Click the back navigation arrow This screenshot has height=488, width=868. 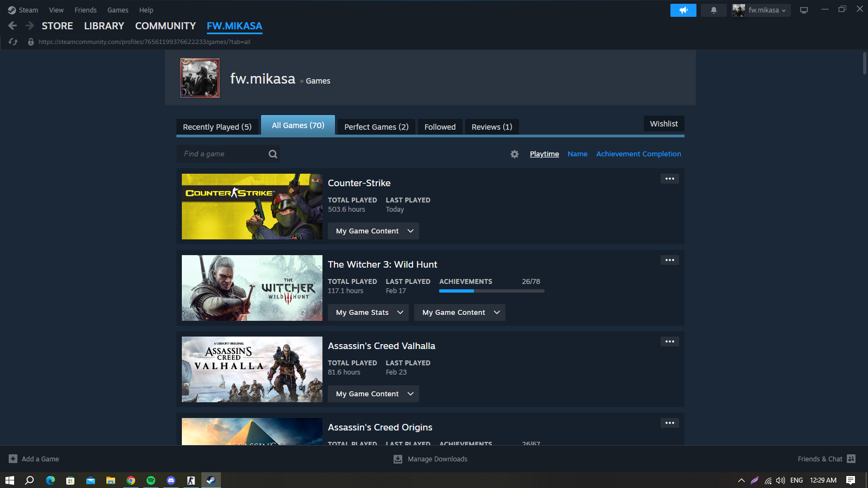pos(12,26)
